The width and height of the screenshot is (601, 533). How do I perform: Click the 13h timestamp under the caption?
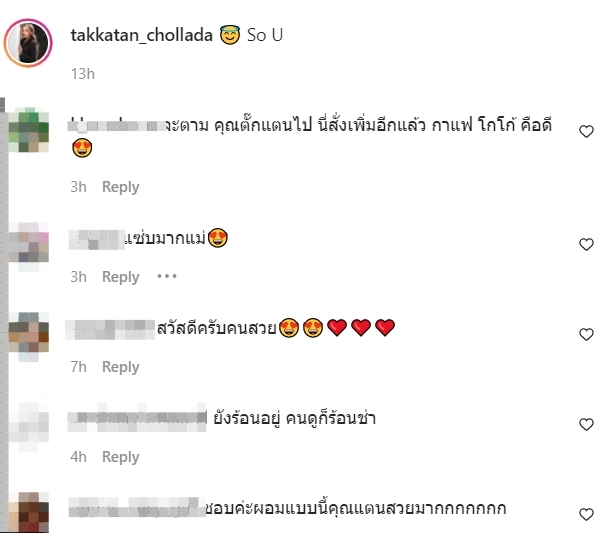(x=83, y=74)
